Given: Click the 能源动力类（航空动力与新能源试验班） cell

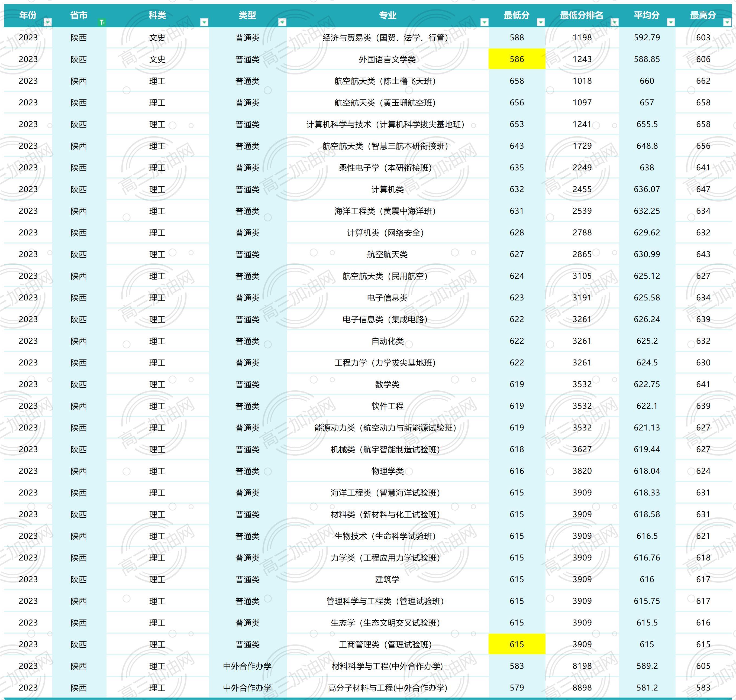Looking at the screenshot, I should (x=388, y=427).
